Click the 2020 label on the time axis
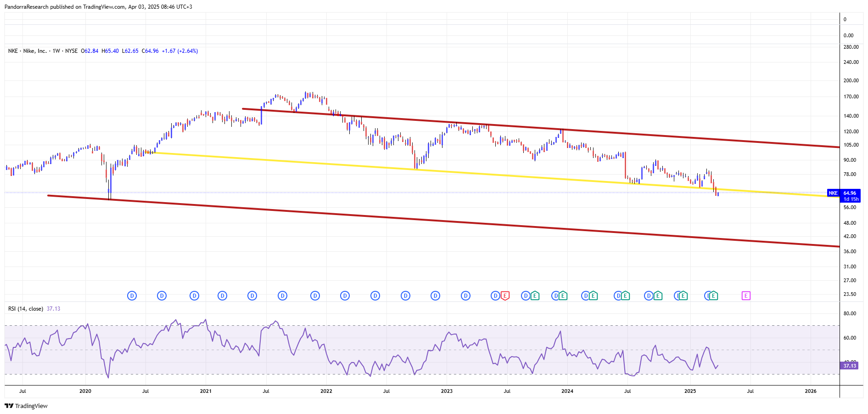The height and width of the screenshot is (414, 868). tap(85, 391)
